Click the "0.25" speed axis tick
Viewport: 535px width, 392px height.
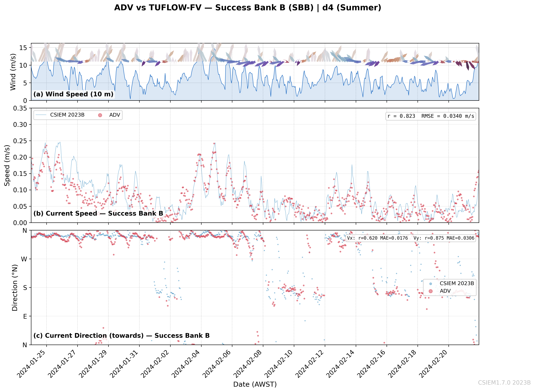point(20,141)
